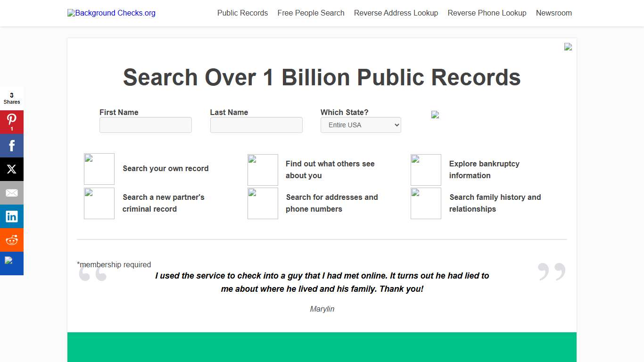The image size is (644, 362).
Task: Open Reverse Phone Lookup
Action: coord(487,13)
